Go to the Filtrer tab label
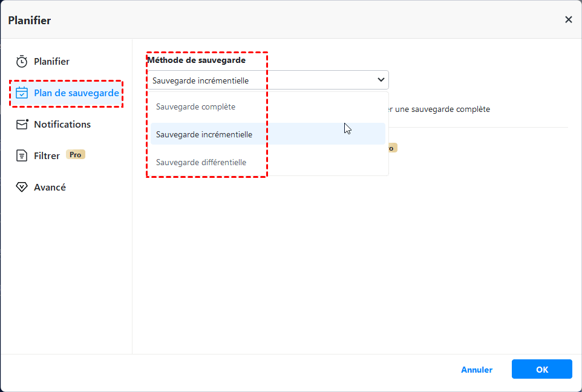 [x=47, y=156]
